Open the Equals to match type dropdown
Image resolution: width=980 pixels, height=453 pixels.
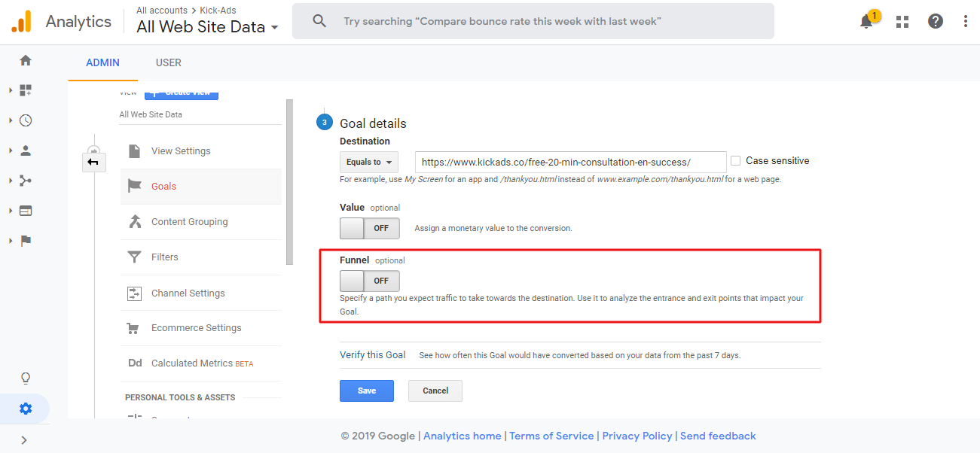[369, 162]
